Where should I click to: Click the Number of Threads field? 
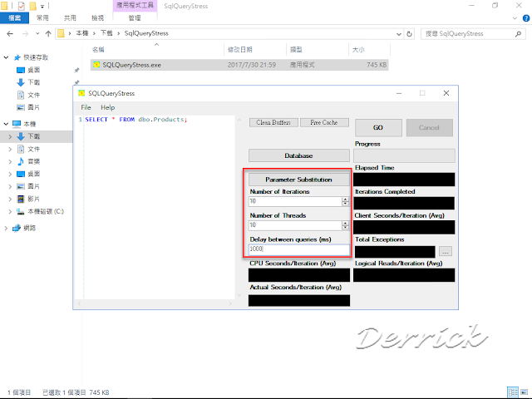click(x=295, y=225)
